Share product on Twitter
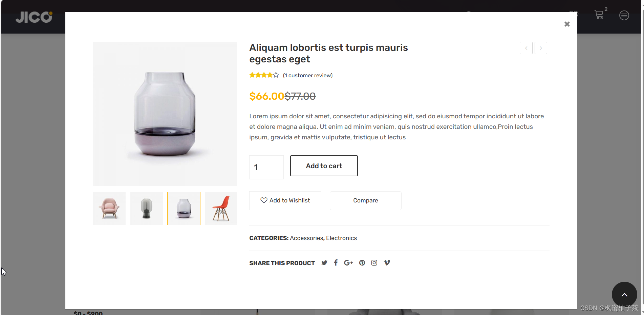 [324, 263]
